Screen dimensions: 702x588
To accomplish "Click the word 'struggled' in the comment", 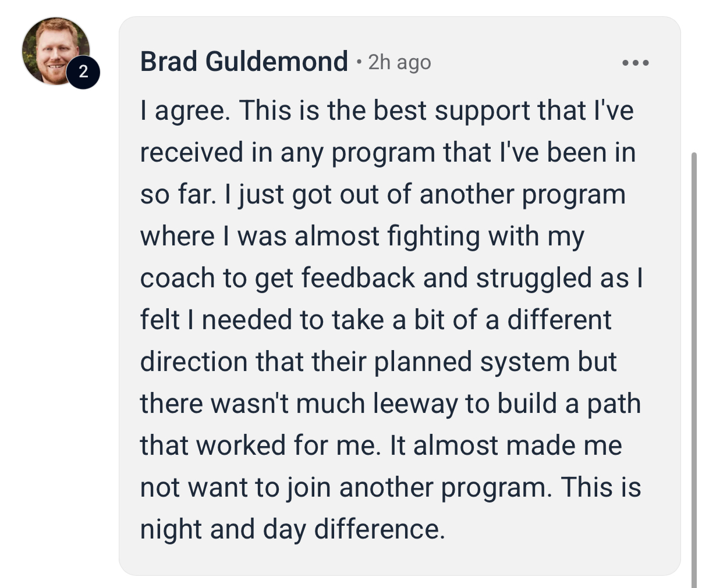I will [533, 278].
